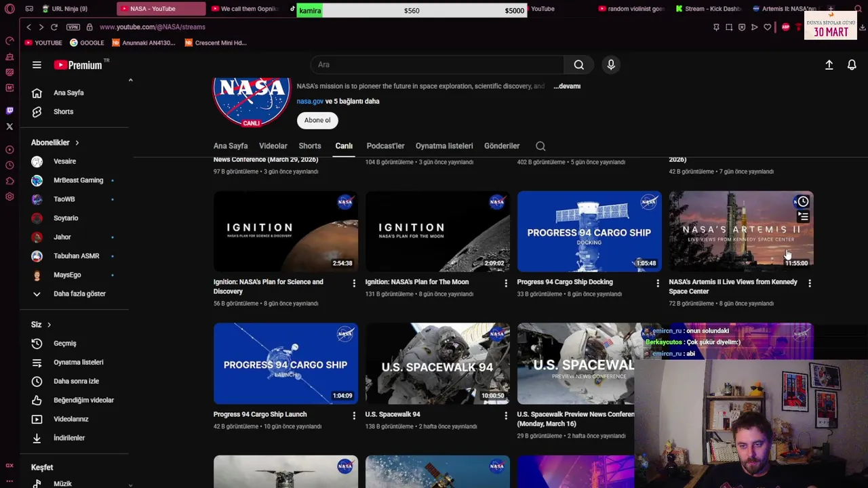This screenshot has width=868, height=488.
Task: Open the upload/create icon
Action: (x=829, y=64)
